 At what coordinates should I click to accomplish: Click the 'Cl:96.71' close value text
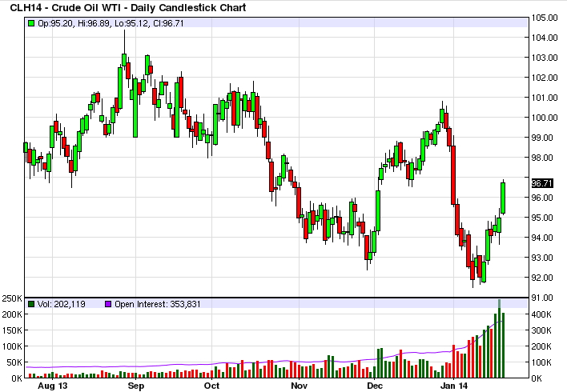pos(168,23)
